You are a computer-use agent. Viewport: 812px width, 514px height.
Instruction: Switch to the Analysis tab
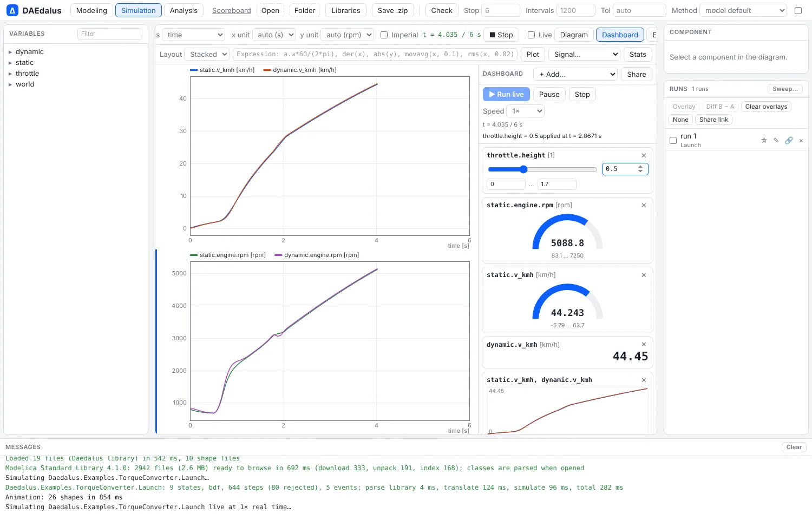[184, 10]
